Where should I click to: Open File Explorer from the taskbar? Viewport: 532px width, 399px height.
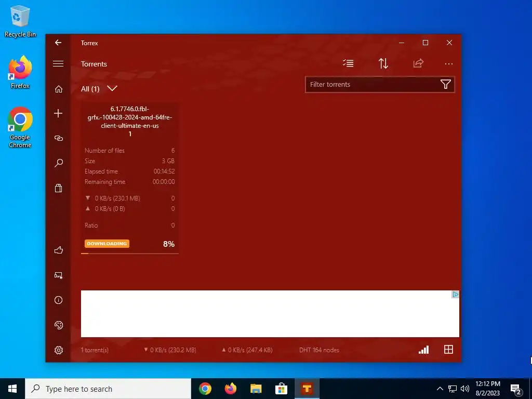click(256, 389)
